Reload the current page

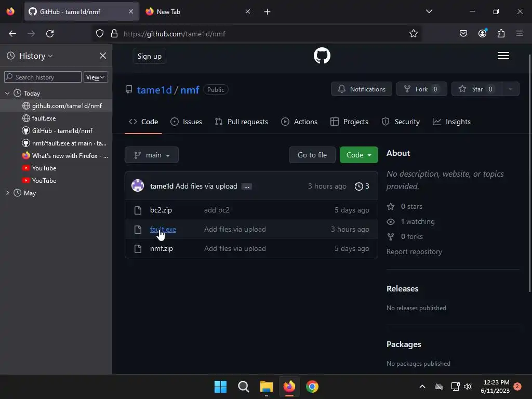[x=50, y=34]
